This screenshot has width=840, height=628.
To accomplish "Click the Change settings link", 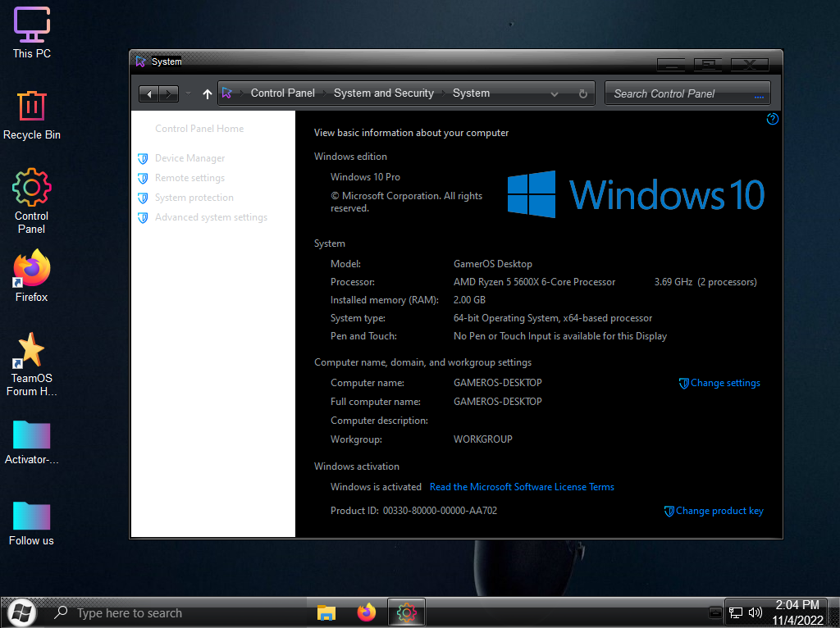I will coord(724,383).
